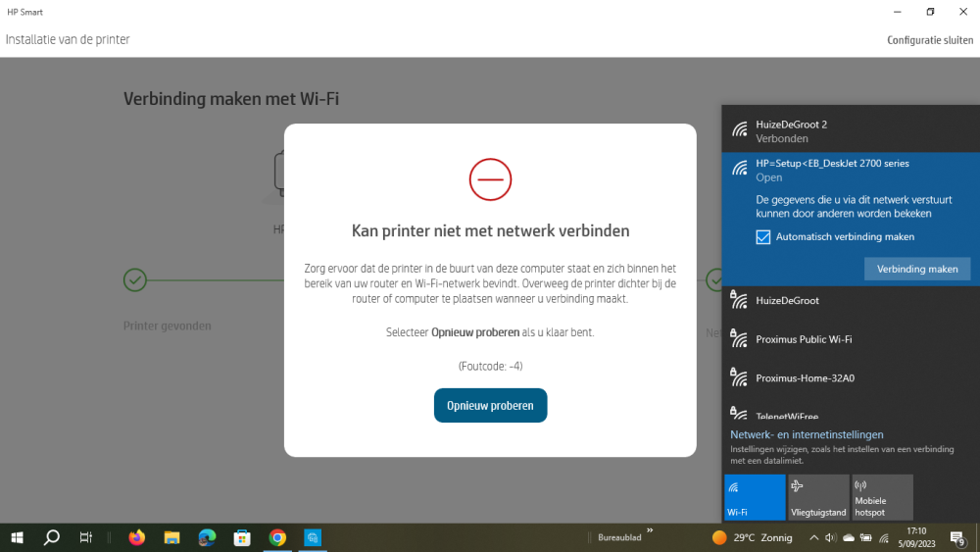Open the notification center icon
This screenshot has height=552, width=980.
[x=957, y=537]
